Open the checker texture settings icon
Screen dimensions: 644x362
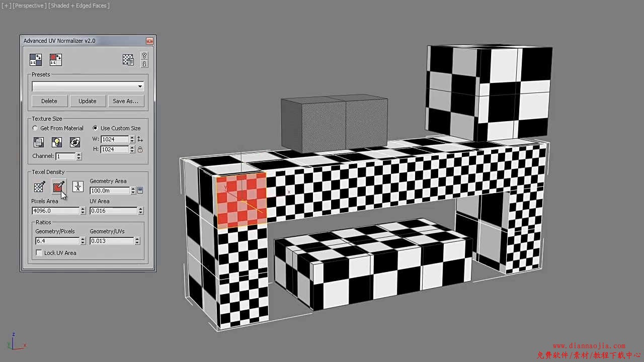click(128, 60)
